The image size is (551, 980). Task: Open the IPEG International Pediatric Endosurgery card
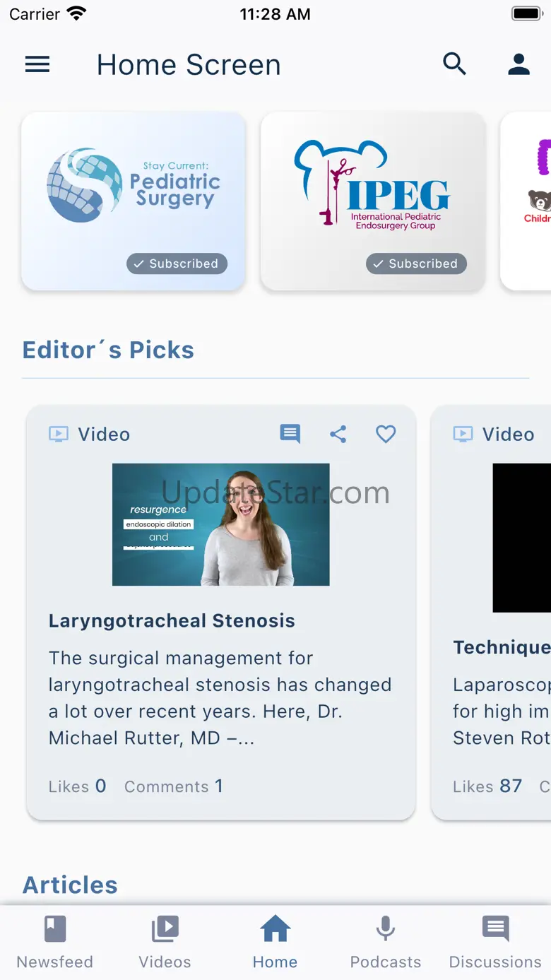point(373,201)
